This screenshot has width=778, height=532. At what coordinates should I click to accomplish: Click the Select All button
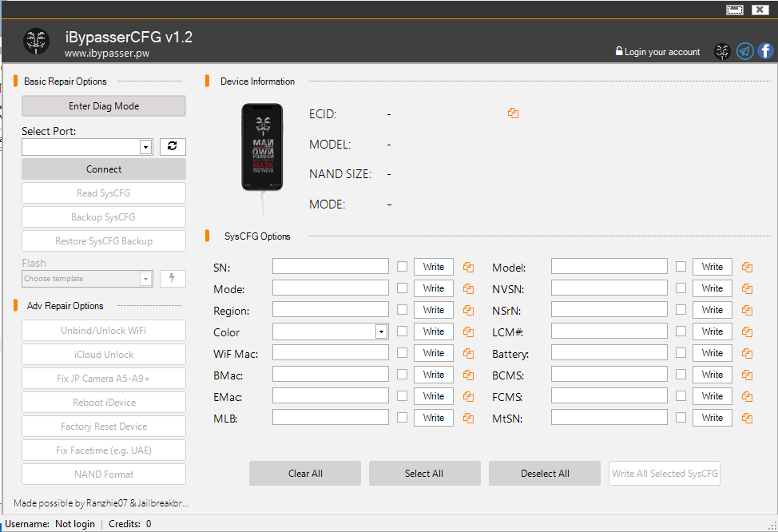point(424,473)
